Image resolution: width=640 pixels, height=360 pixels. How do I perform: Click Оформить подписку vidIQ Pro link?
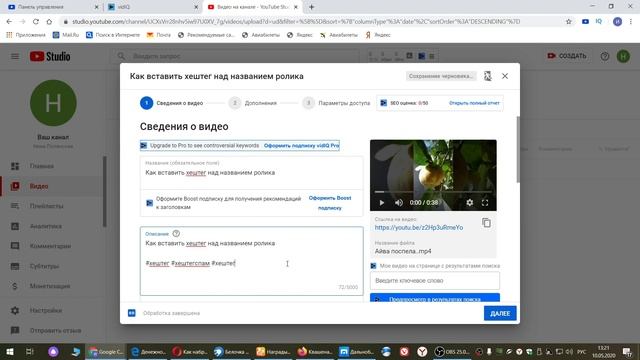[x=301, y=145]
